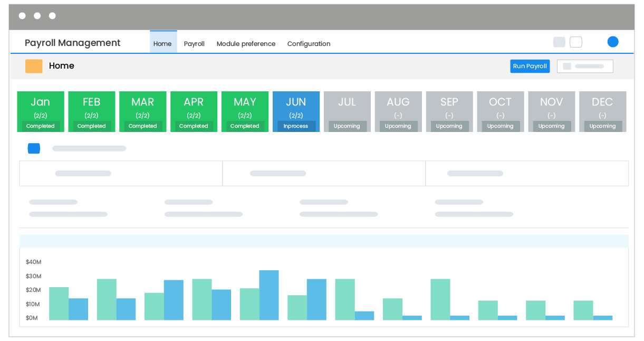
Task: Expand the first summary card dropdown
Action: [120, 173]
